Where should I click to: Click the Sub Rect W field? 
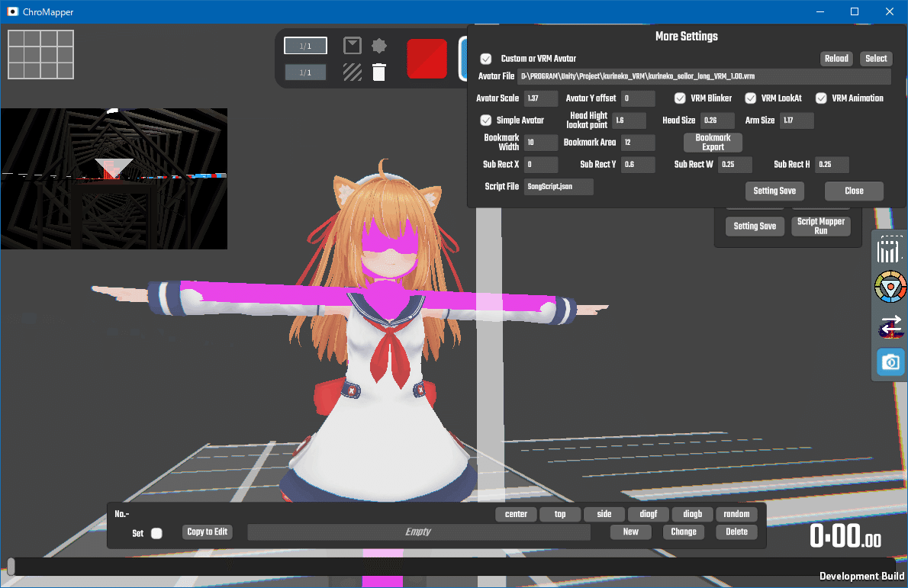click(735, 165)
